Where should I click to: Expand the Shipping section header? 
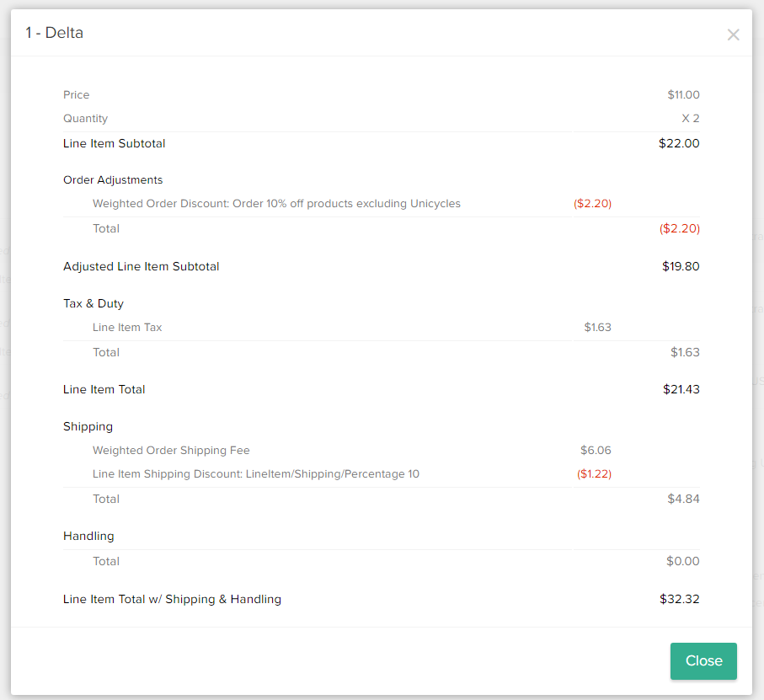coord(88,426)
